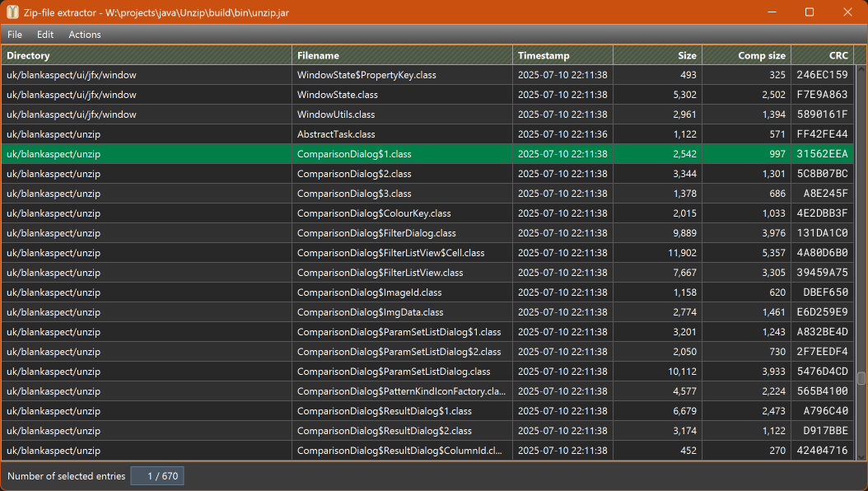
Task: Sort entries by the Size column header
Action: [x=658, y=55]
